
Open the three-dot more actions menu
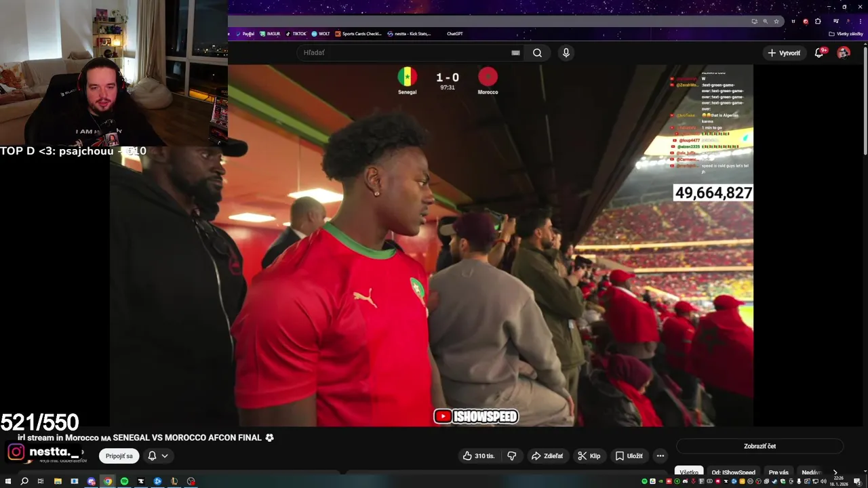[660, 456]
